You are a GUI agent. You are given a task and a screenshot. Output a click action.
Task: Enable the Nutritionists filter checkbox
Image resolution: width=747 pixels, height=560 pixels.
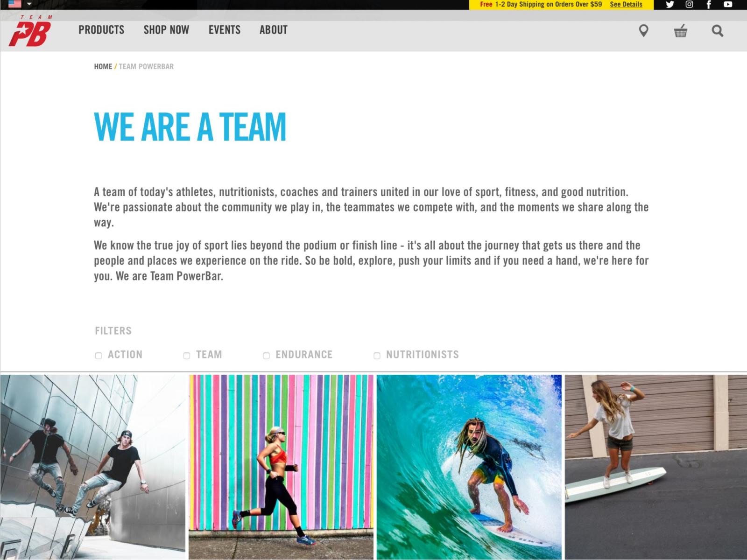pos(377,356)
